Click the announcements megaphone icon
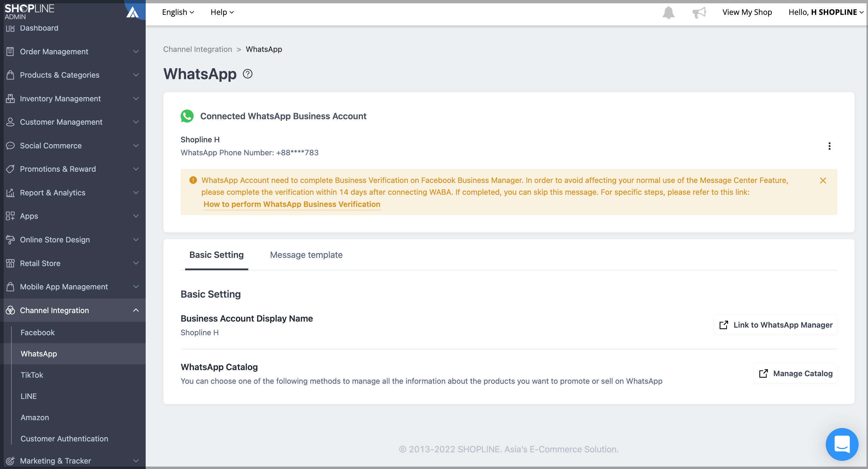 pos(699,12)
